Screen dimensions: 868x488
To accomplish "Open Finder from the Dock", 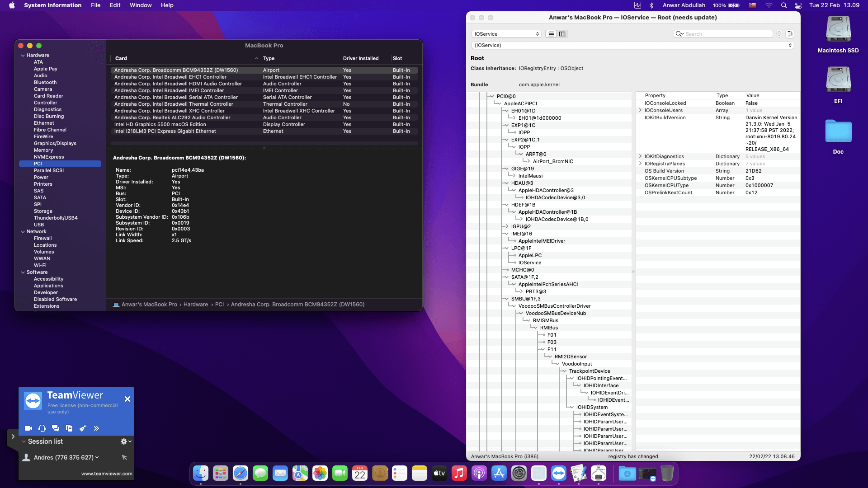I will tap(201, 473).
